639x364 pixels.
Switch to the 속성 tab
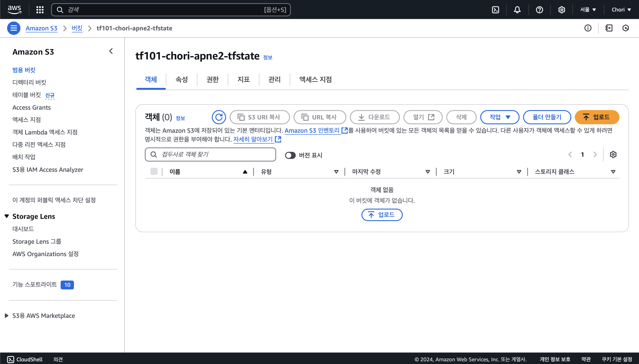(182, 79)
